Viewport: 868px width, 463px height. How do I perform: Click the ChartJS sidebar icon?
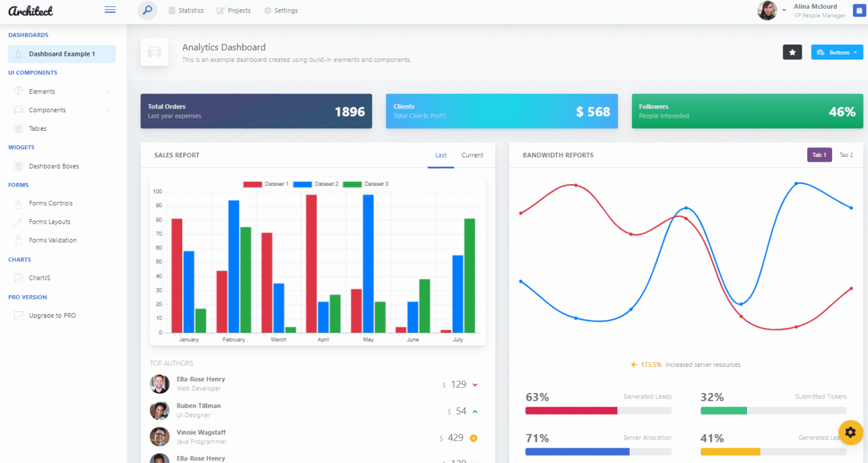(x=18, y=278)
